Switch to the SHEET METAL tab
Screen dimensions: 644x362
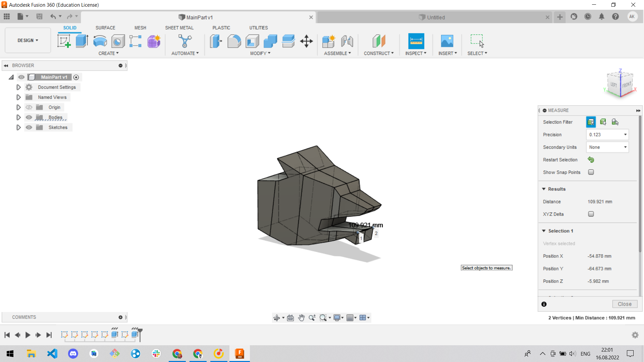pos(179,28)
